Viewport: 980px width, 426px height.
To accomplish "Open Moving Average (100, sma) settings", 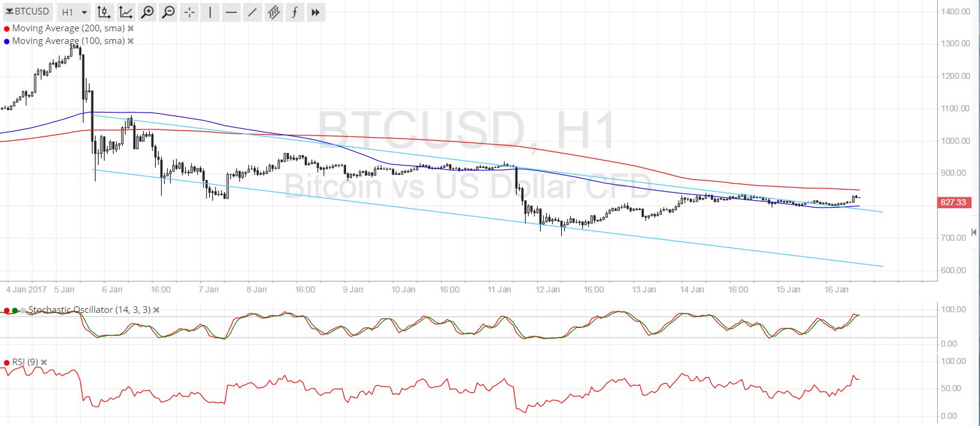I will 69,41.
